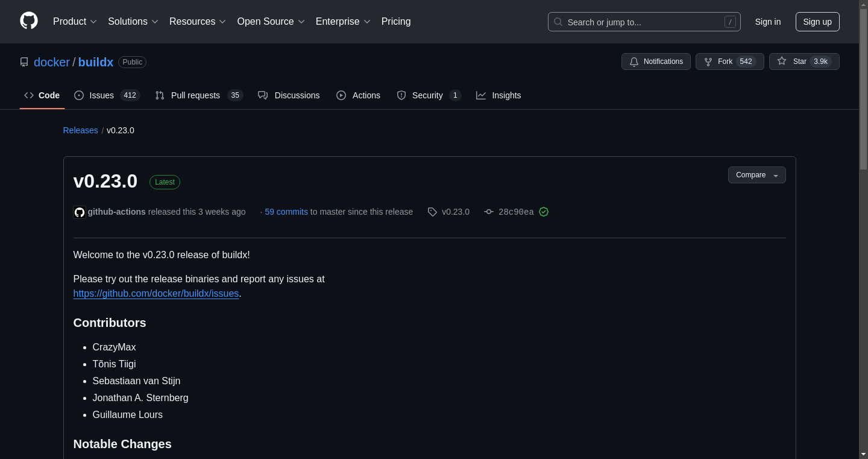Click the Latest release label
868x459 pixels.
[165, 182]
